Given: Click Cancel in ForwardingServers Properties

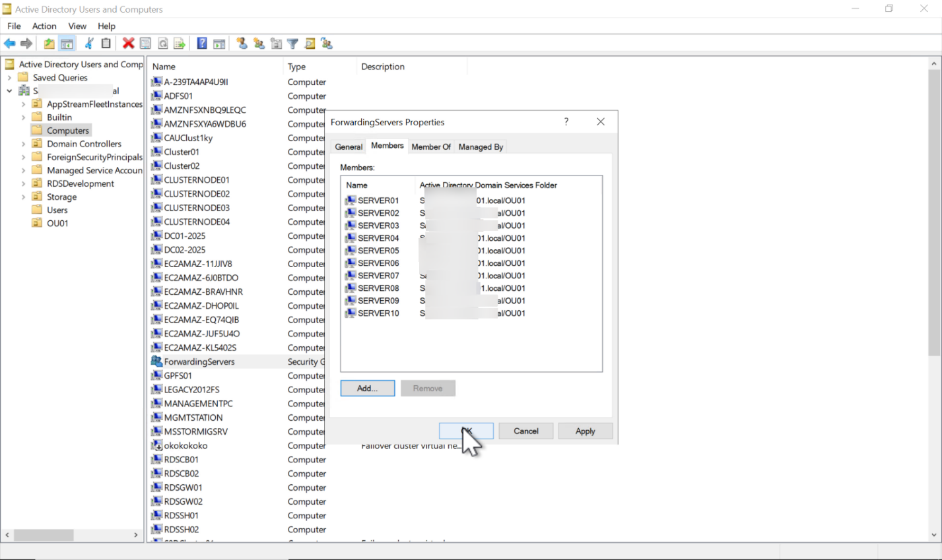Looking at the screenshot, I should click(526, 431).
